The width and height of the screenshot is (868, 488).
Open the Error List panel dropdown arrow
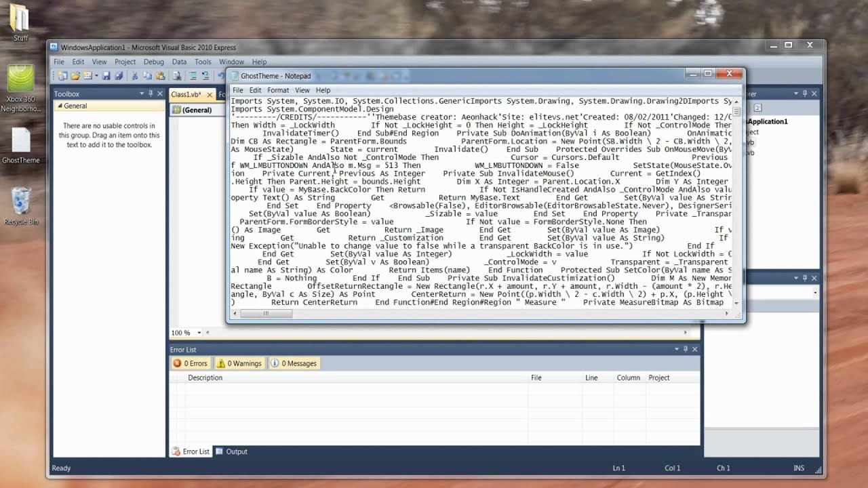pyautogui.click(x=676, y=349)
